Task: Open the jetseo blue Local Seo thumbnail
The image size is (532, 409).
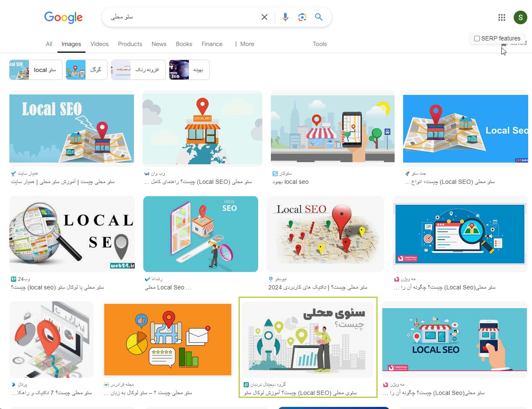Action: click(466, 129)
